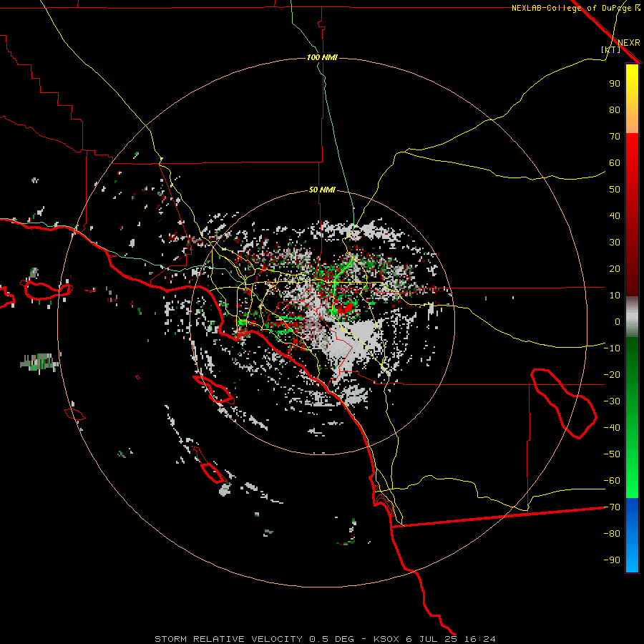Click the 50 NMI range ring label
Viewport: 644px width, 644px height.
pyautogui.click(x=323, y=190)
